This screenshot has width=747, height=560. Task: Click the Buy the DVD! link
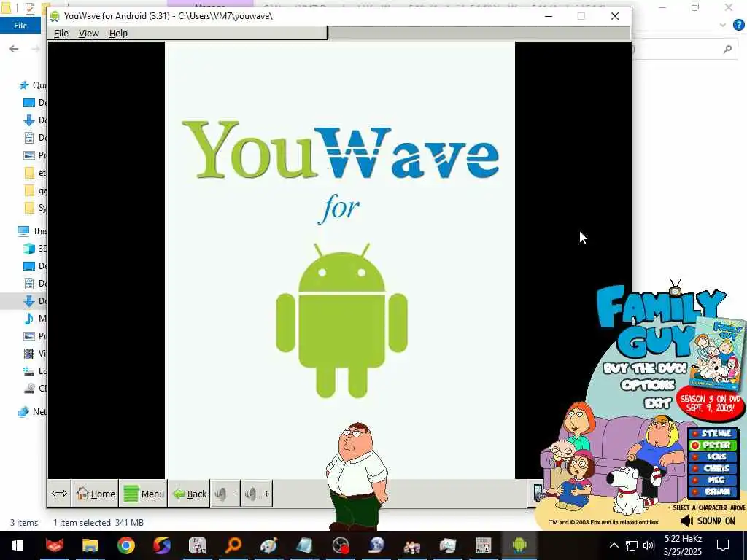[645, 368]
